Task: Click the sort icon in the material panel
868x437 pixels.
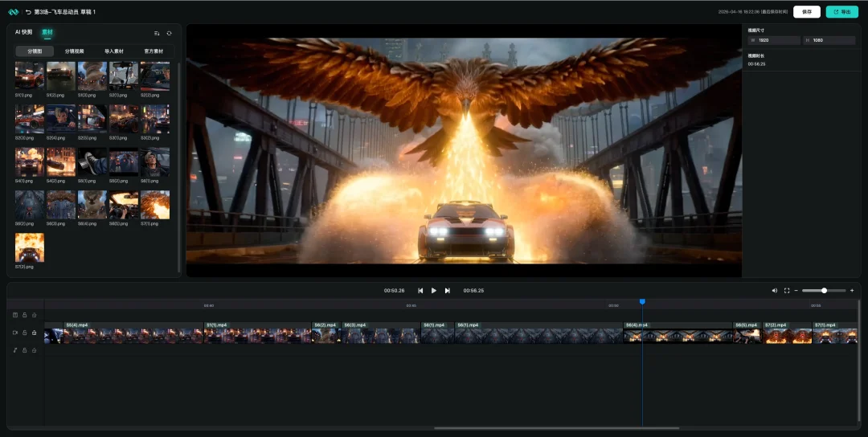Action: (x=157, y=33)
